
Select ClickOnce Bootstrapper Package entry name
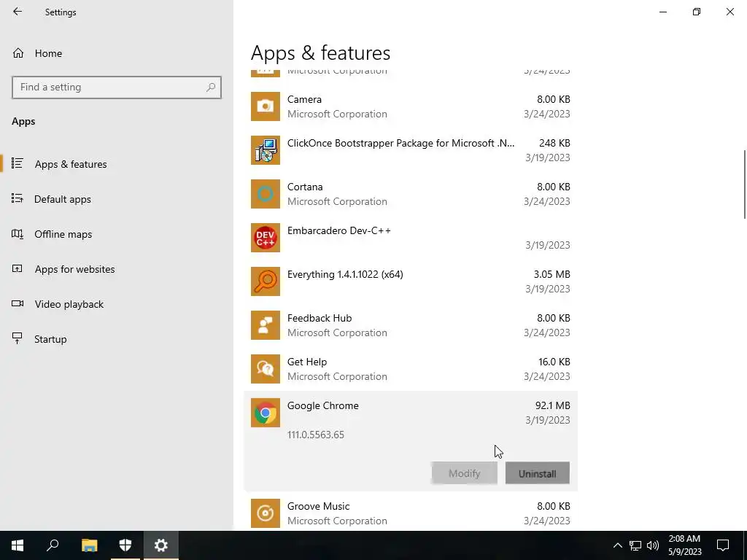(x=400, y=143)
